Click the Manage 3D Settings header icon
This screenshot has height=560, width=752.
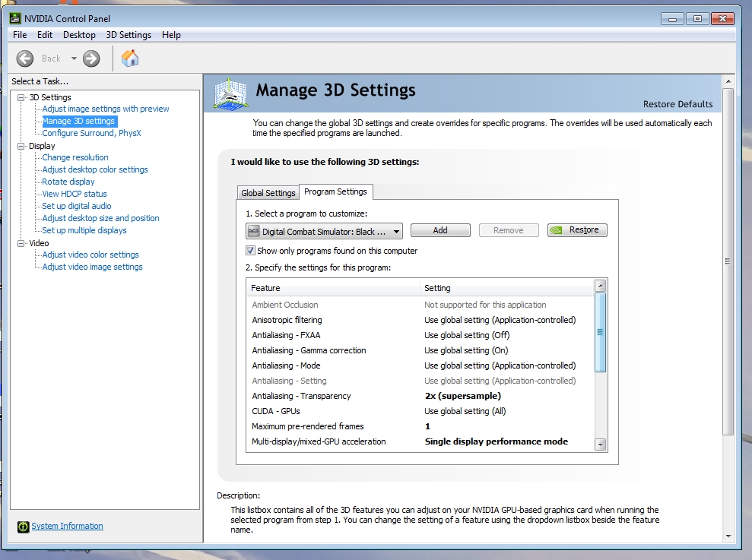pos(230,94)
